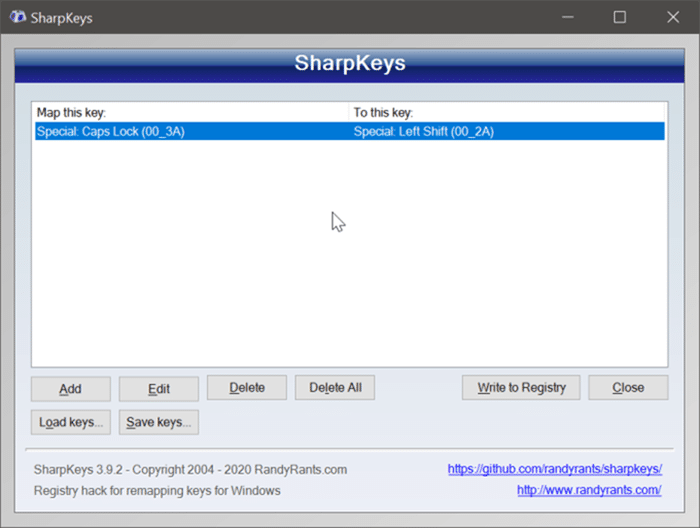Click the Add button
The image size is (700, 528).
71,388
